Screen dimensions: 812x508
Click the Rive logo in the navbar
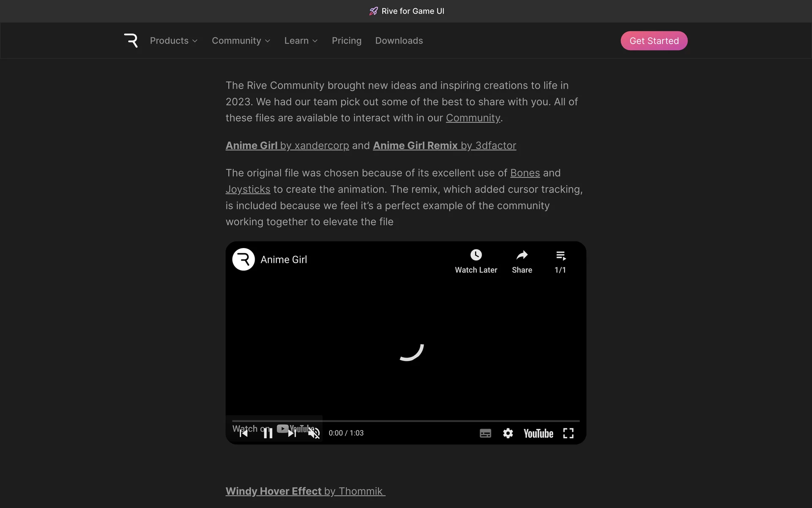pos(131,41)
